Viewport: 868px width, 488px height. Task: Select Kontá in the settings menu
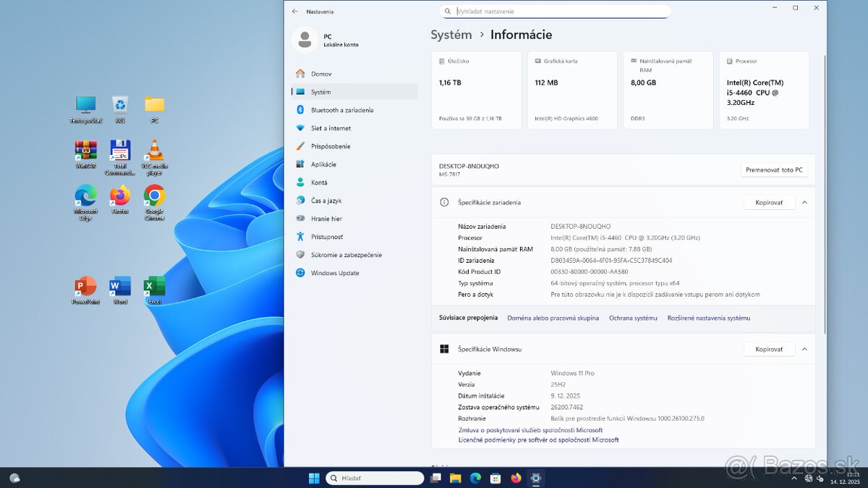tap(318, 182)
